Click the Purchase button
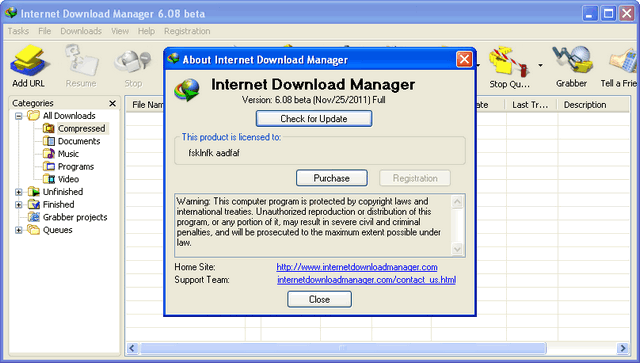This screenshot has width=640, height=363. [331, 178]
